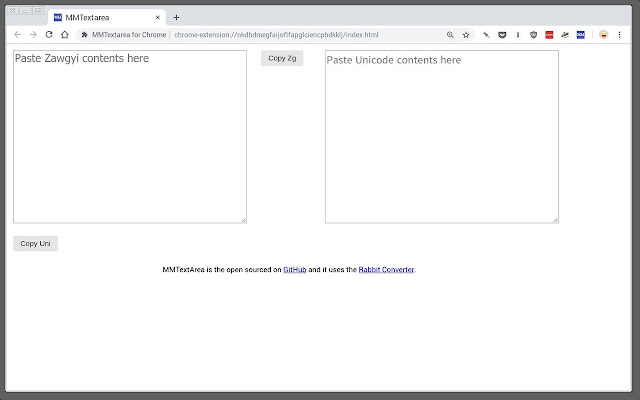This screenshot has height=400, width=640.
Task: Open the GitHub link
Action: pyautogui.click(x=295, y=270)
